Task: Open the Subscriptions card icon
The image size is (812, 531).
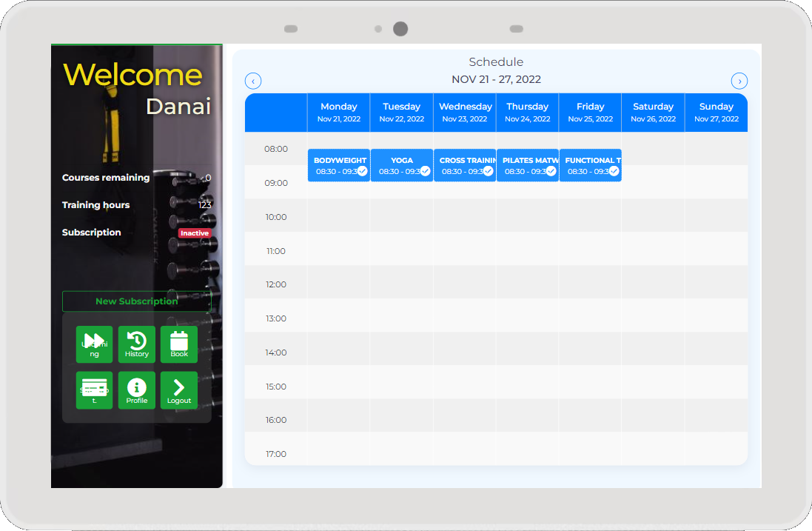Action: click(x=94, y=390)
